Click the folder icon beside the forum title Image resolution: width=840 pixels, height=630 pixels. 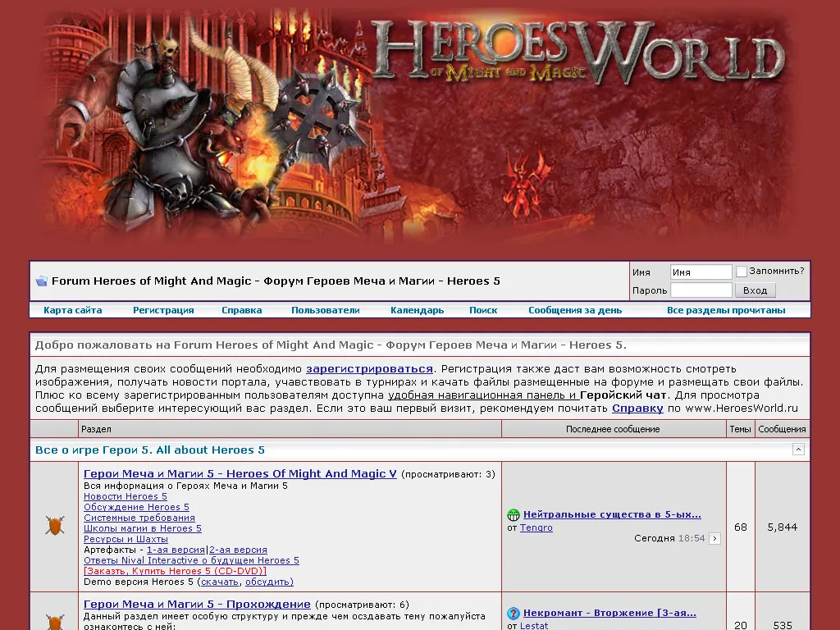click(x=41, y=281)
